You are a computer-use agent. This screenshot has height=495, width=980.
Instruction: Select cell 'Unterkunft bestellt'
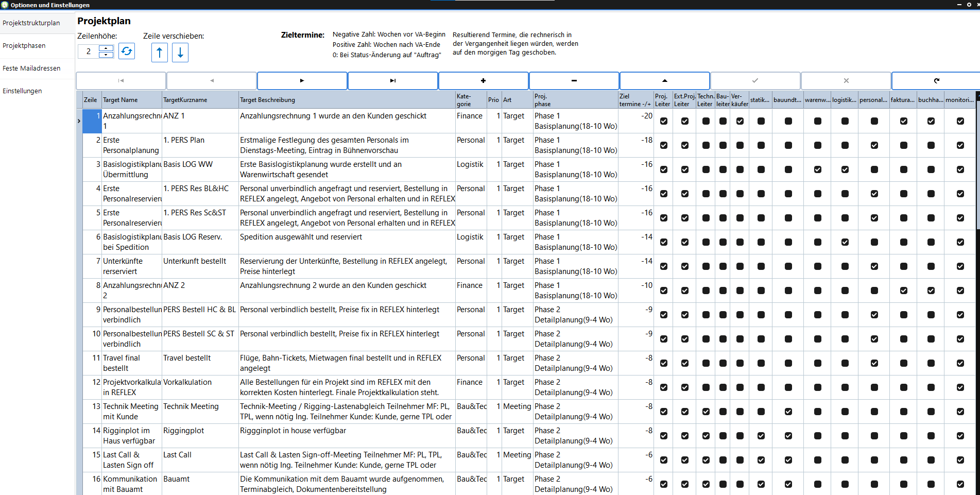[x=200, y=266]
